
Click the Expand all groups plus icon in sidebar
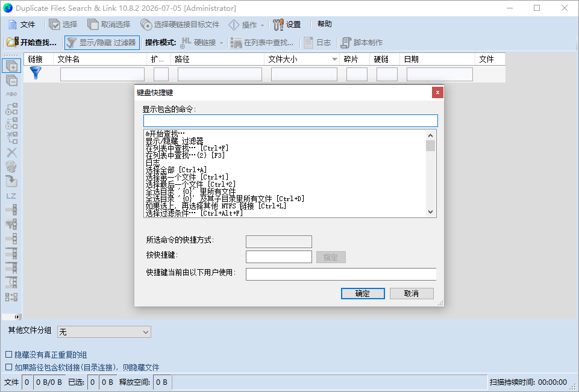[x=11, y=66]
